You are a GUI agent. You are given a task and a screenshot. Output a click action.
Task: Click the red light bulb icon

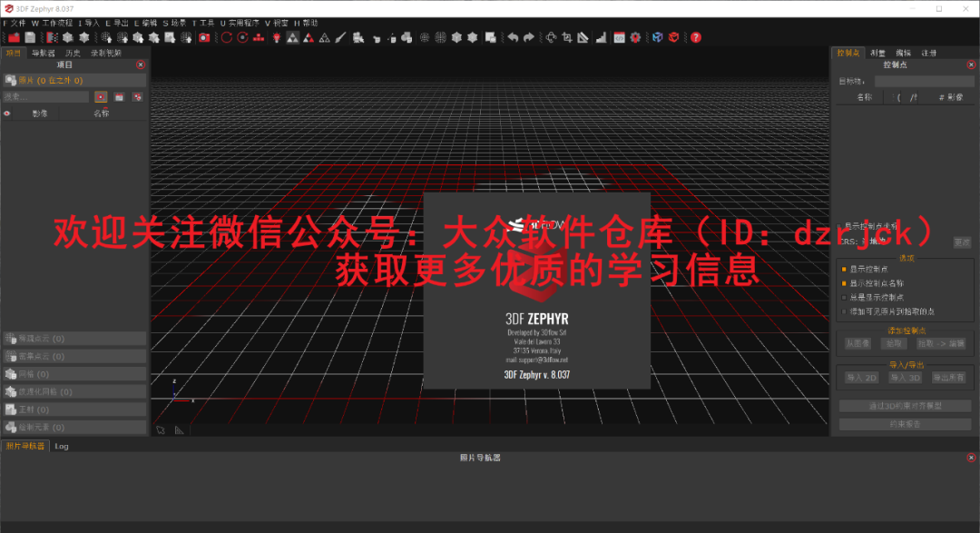pos(276,37)
